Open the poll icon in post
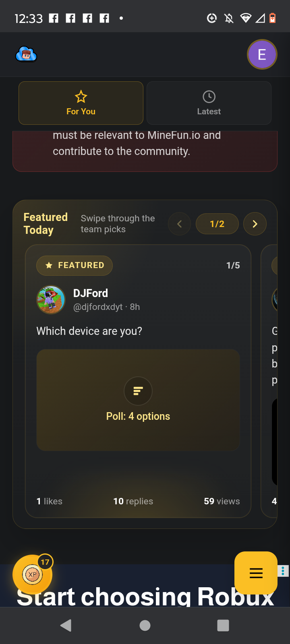The width and height of the screenshot is (290, 644). [x=138, y=391]
